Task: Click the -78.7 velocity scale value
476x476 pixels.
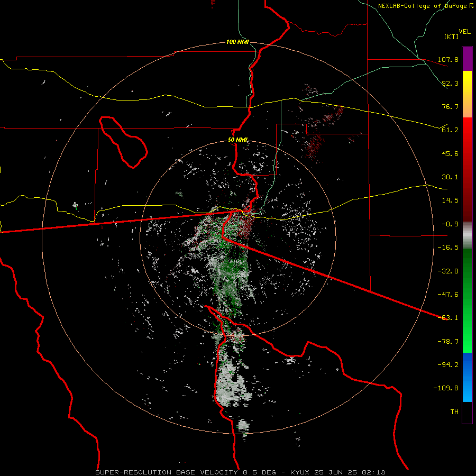Action: (448, 342)
